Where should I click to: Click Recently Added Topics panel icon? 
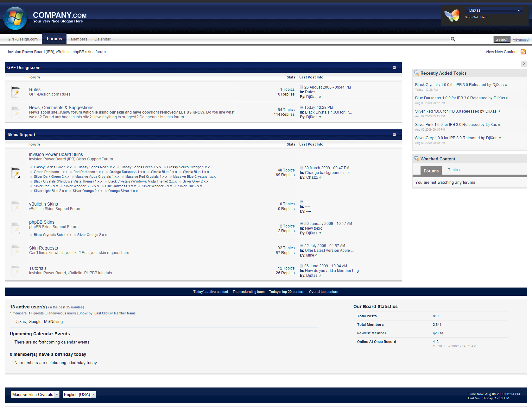click(x=417, y=73)
